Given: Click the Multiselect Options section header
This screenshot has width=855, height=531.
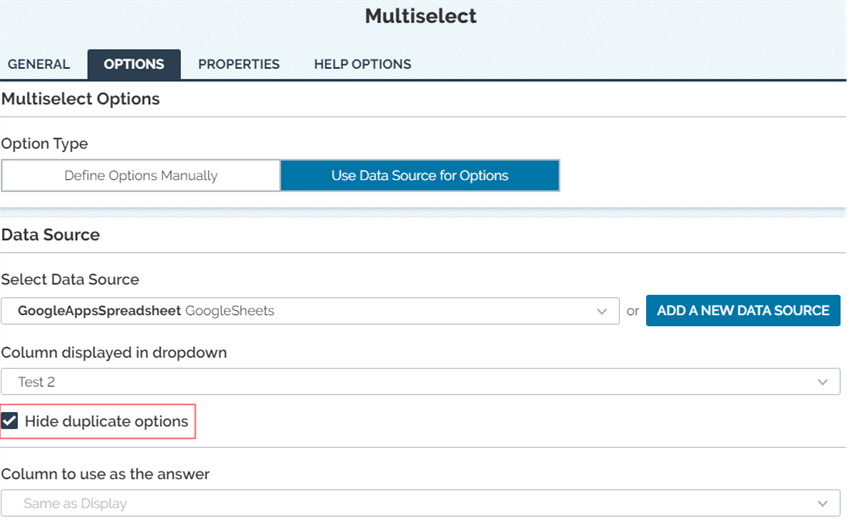Looking at the screenshot, I should tap(81, 99).
